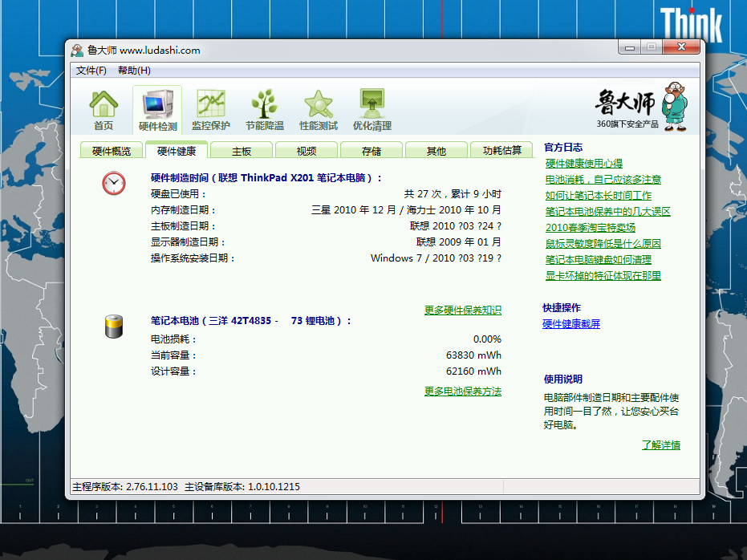Switch to the 硬件概览 tab
Viewport: 747px width, 560px height.
(112, 151)
